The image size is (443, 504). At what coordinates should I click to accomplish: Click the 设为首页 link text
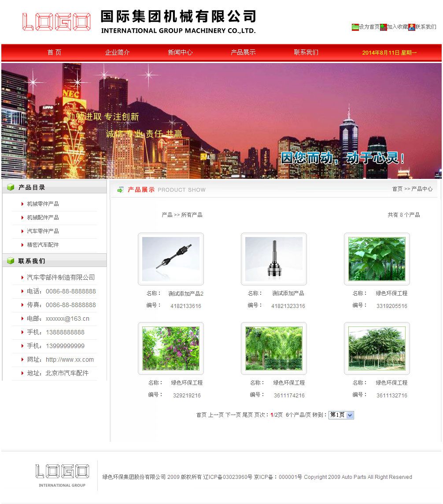(x=369, y=27)
